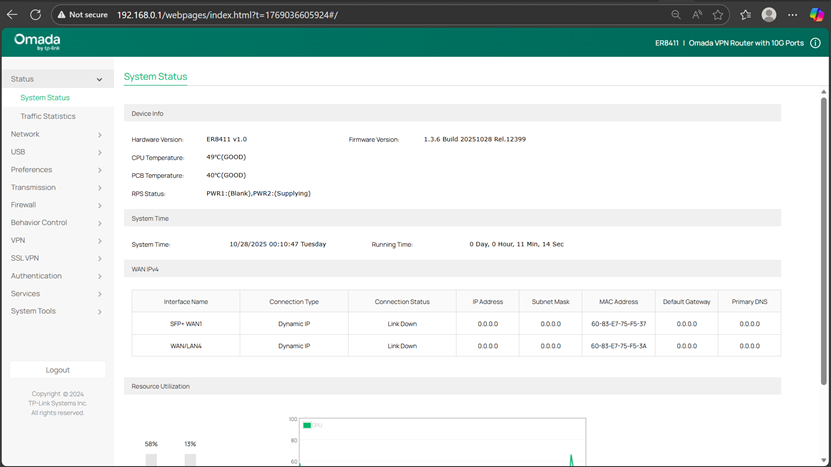The height and width of the screenshot is (467, 831).
Task: Click the zoom magnifier icon in address bar
Action: pyautogui.click(x=676, y=15)
